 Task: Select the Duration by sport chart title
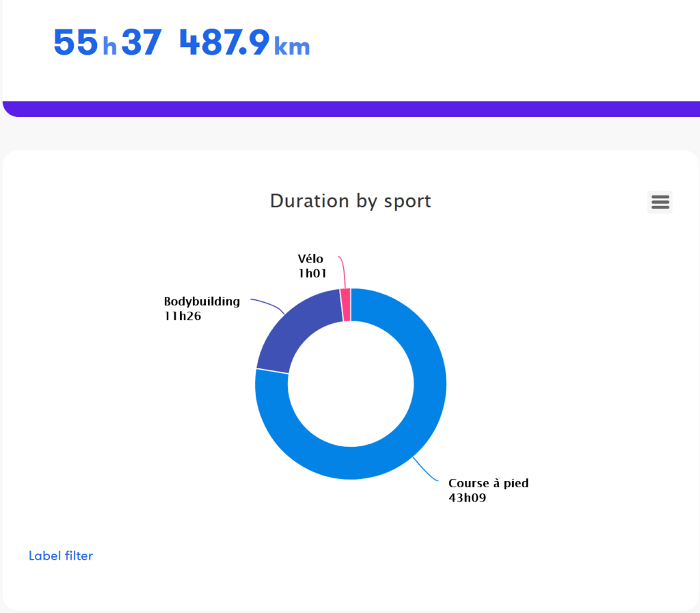pos(350,201)
